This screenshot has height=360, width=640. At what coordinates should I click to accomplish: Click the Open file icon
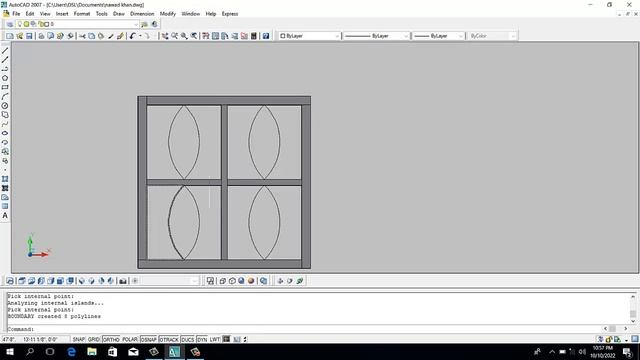pos(19,36)
